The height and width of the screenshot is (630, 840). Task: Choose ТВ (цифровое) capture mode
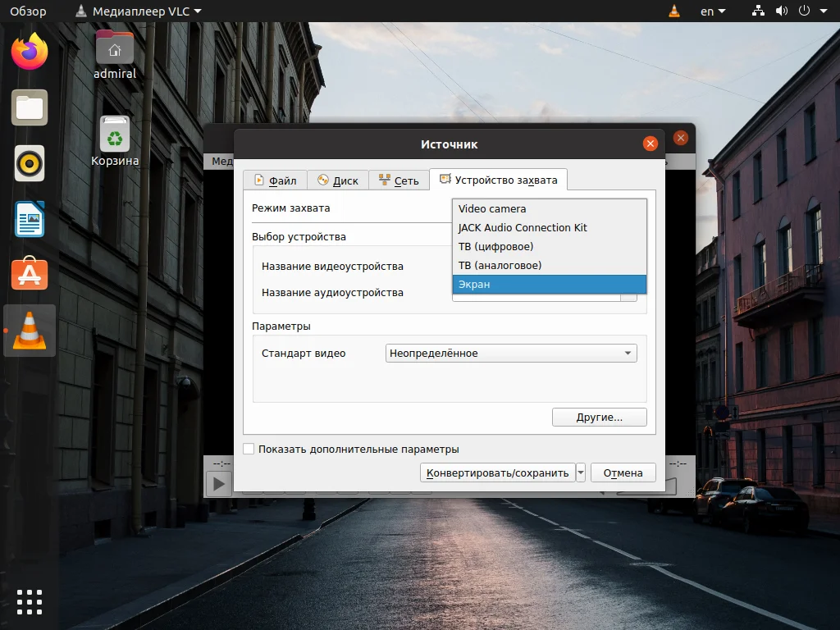click(549, 246)
